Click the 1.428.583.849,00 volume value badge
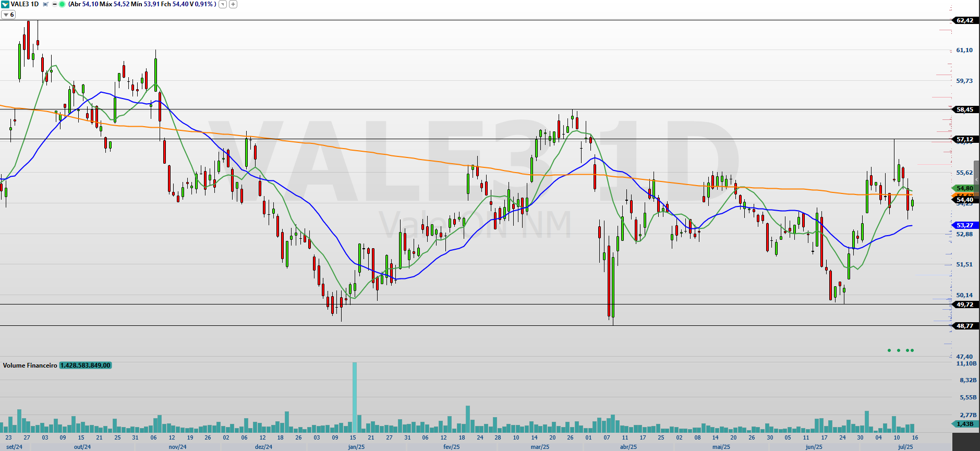980x451 pixels. (x=86, y=365)
